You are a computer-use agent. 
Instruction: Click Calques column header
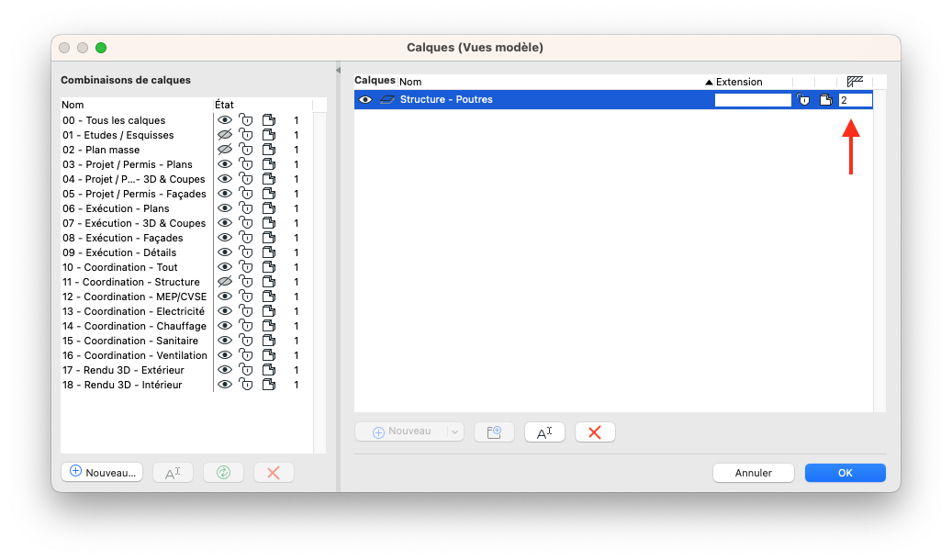tap(375, 80)
